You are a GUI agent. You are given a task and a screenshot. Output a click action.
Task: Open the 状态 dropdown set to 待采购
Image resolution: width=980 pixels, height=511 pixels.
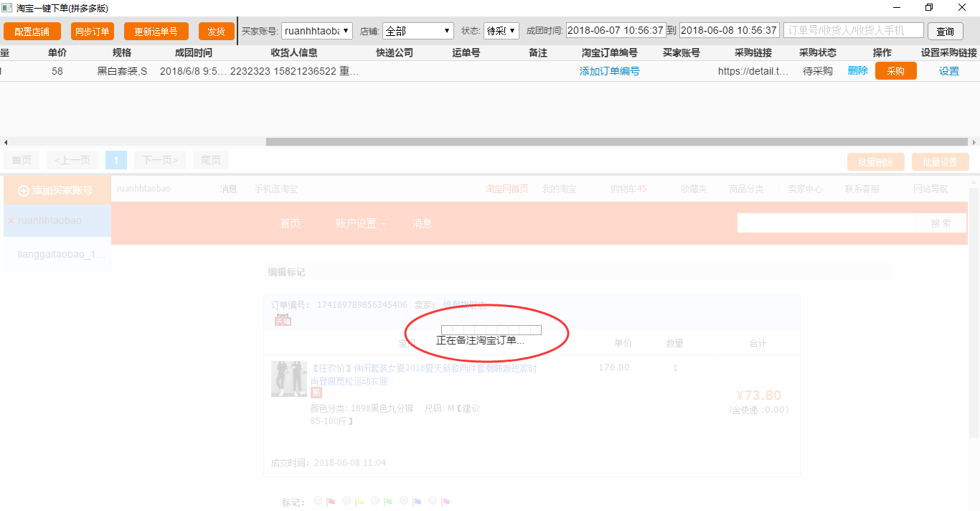(x=501, y=31)
